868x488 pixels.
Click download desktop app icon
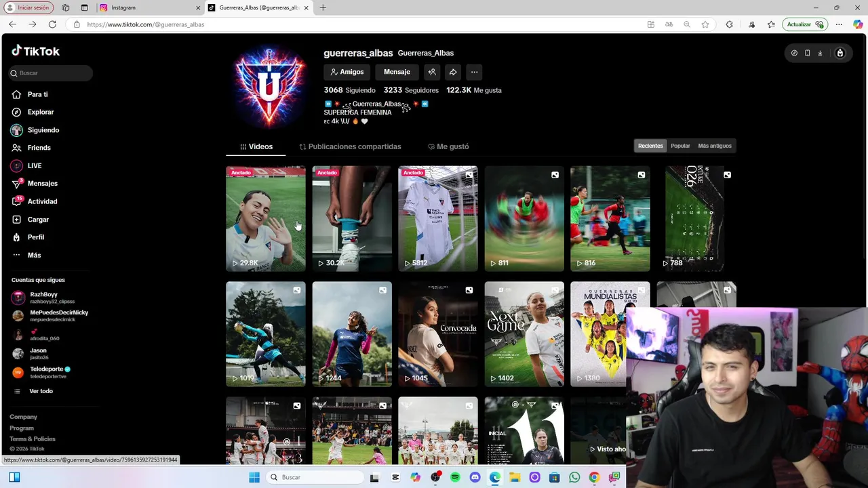[820, 53]
